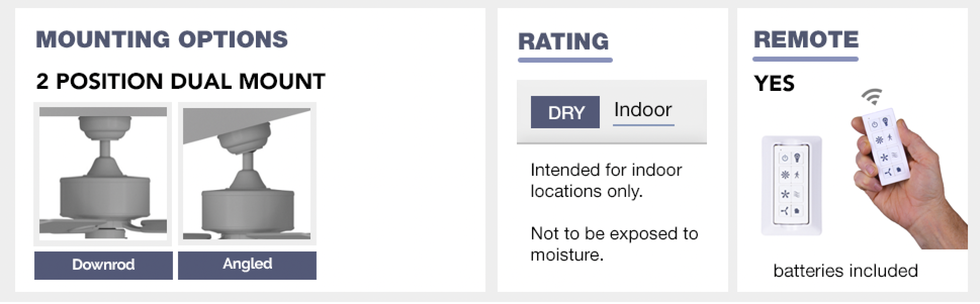The width and height of the screenshot is (980, 304).
Task: Select the Downrod mounting label
Action: 104,265
